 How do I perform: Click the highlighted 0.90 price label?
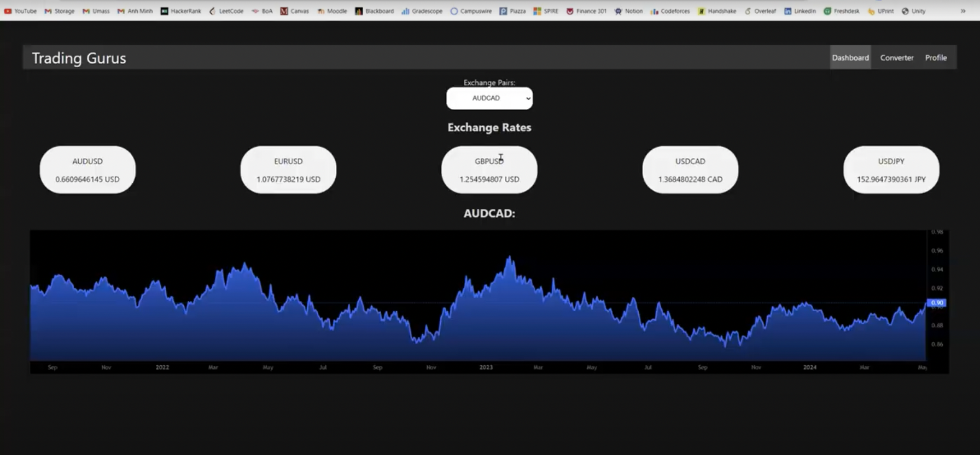click(x=936, y=302)
